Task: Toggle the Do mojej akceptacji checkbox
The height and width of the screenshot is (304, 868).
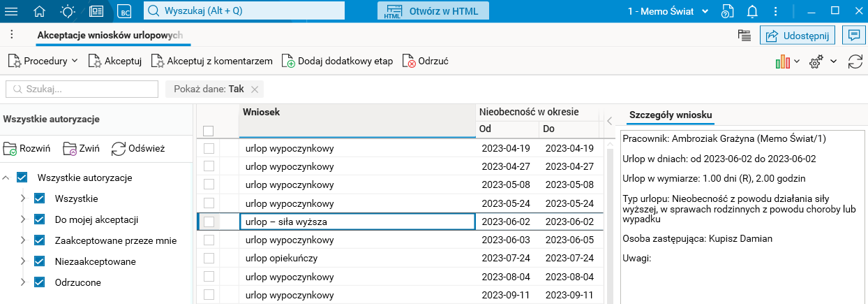Action: click(x=39, y=219)
